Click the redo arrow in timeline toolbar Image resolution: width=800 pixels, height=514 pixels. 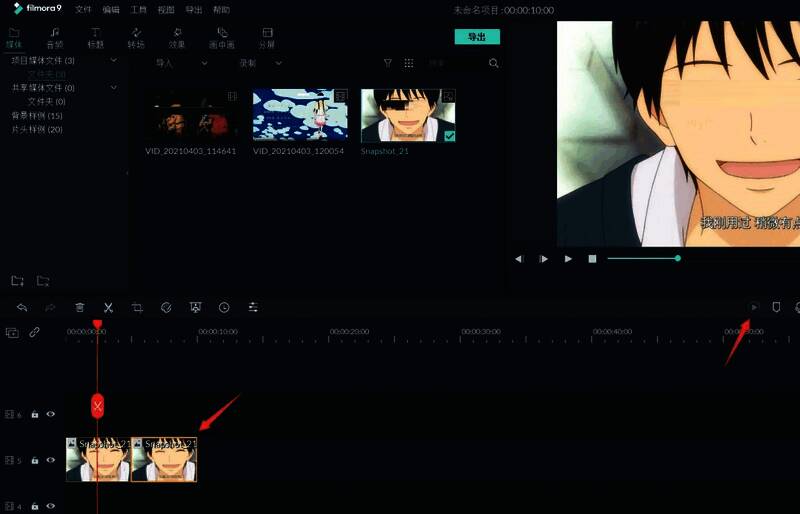coord(50,307)
